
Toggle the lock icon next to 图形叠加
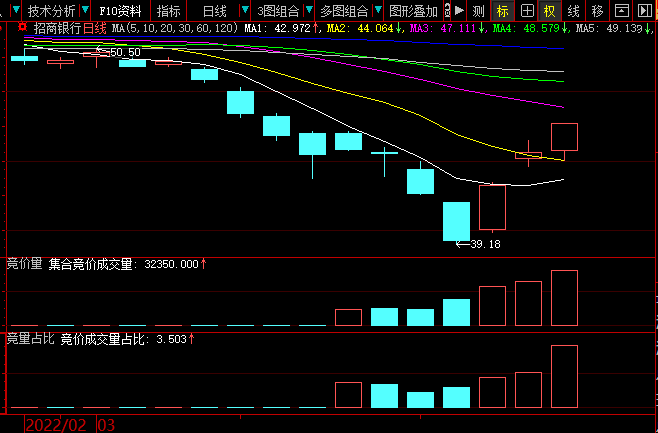445,11
